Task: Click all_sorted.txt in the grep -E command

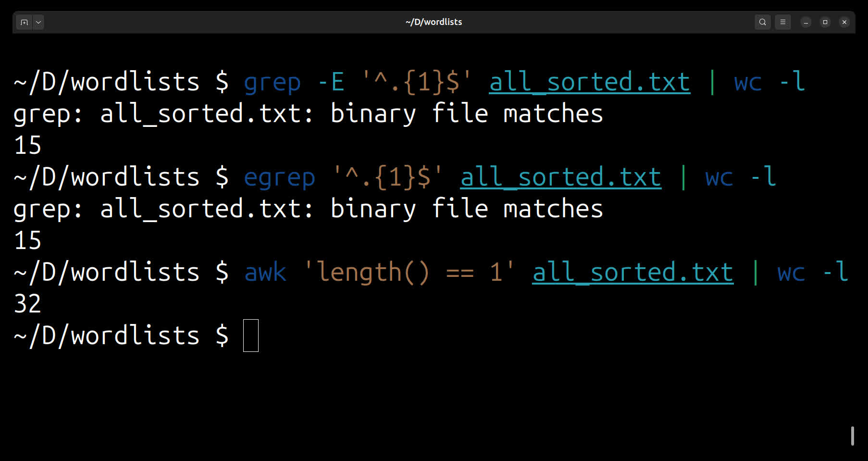Action: point(589,82)
